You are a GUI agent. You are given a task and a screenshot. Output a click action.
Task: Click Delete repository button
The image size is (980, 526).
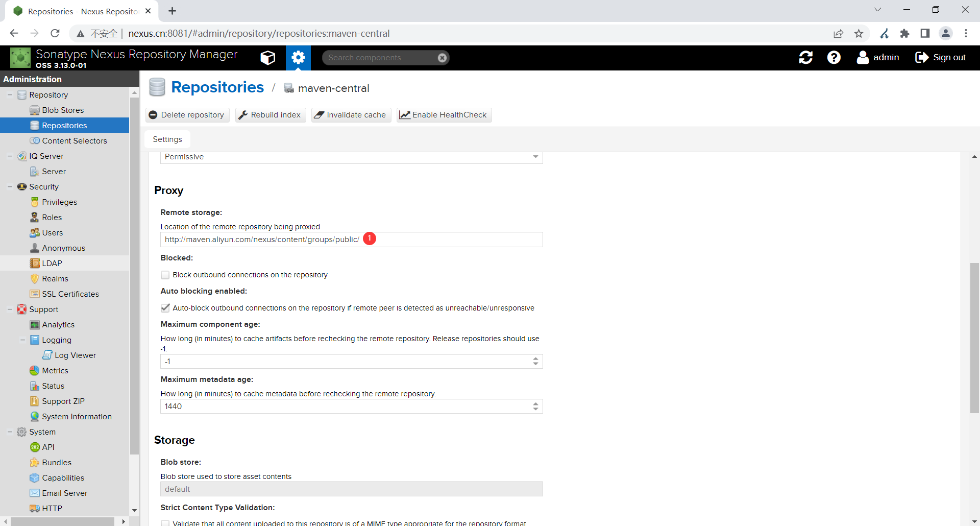point(187,115)
